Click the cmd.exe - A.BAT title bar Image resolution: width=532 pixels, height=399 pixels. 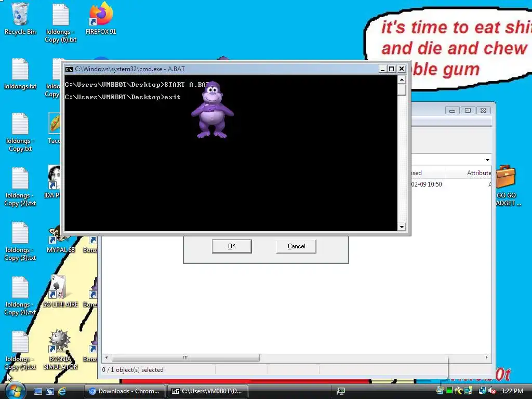(220, 69)
